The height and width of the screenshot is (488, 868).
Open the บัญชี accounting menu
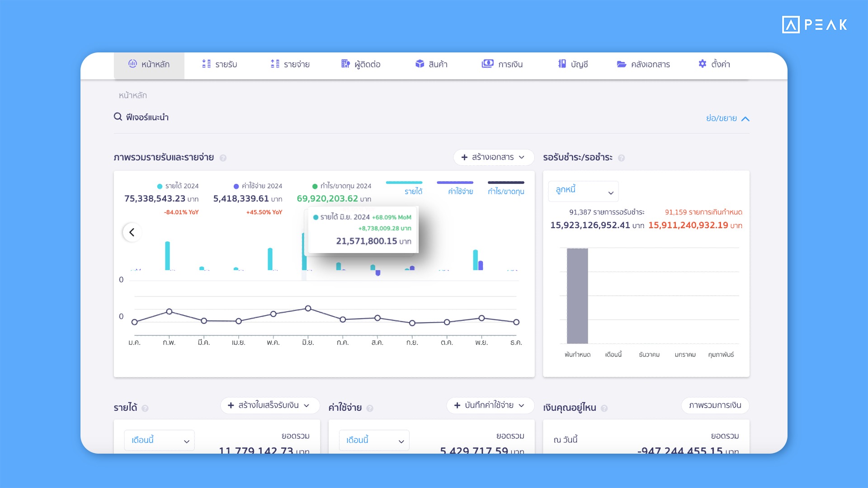point(573,65)
